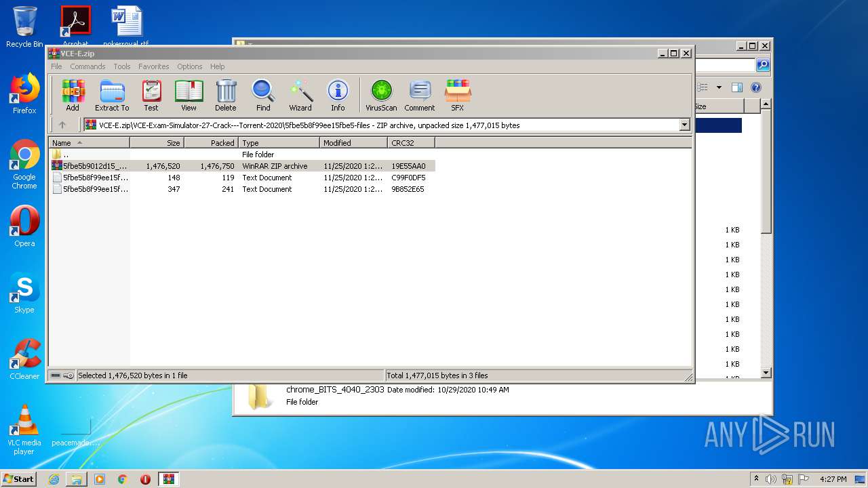Select the Skype desktop shortcut
Image resolution: width=868 pixels, height=488 pixels.
(24, 293)
